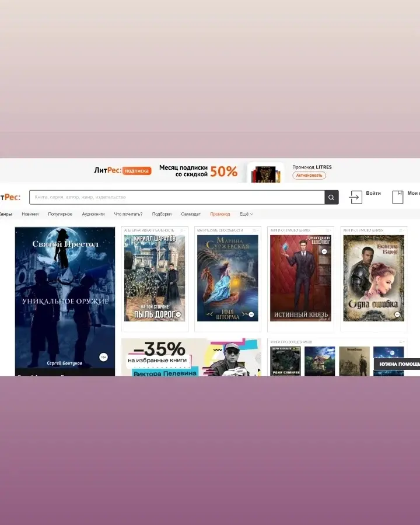Open the Новинки menu item
Screen dimensions: 420x525
pos(30,214)
